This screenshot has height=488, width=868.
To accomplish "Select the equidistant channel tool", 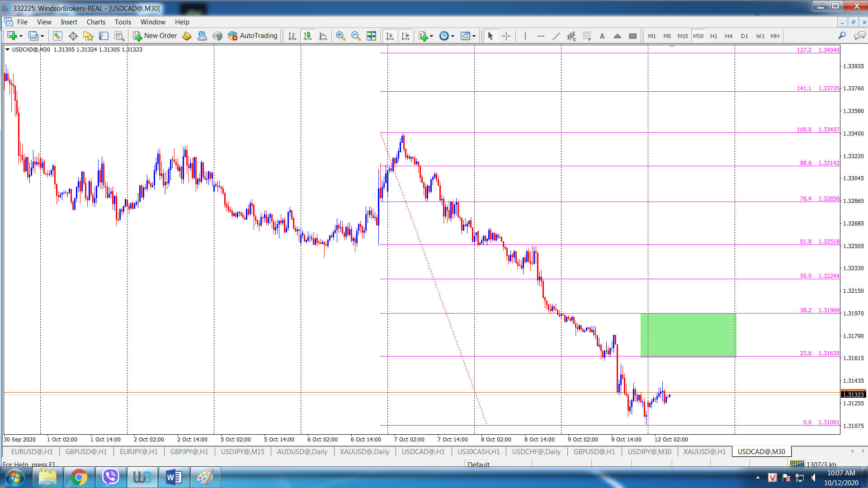I will click(571, 36).
